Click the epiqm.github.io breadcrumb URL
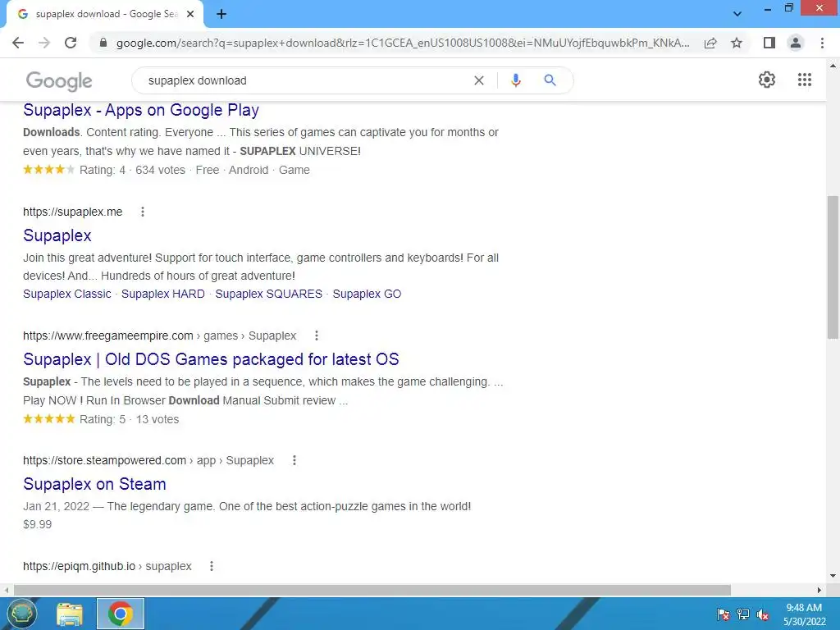This screenshot has width=840, height=630. click(107, 566)
